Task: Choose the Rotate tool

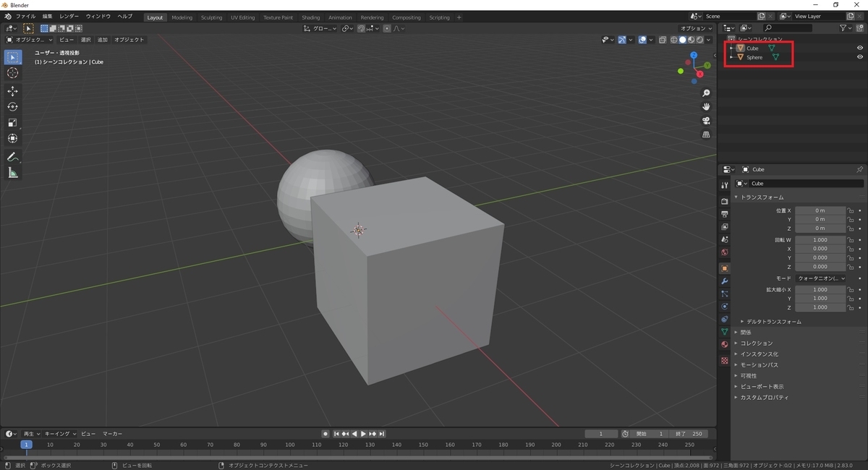Action: pyautogui.click(x=13, y=107)
